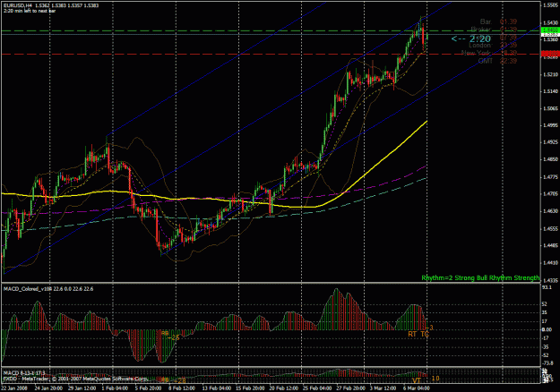Click the 'London' clock label
Screen dimensions: 560x392
481,46
